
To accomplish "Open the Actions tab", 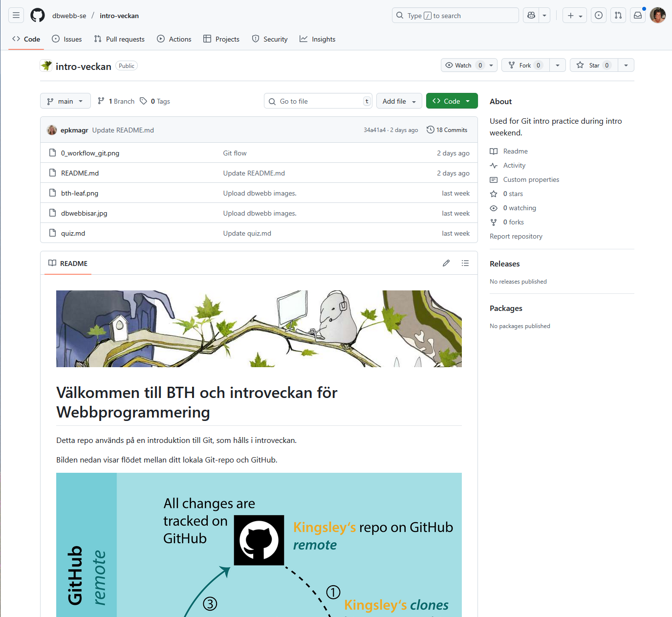I will pyautogui.click(x=174, y=39).
